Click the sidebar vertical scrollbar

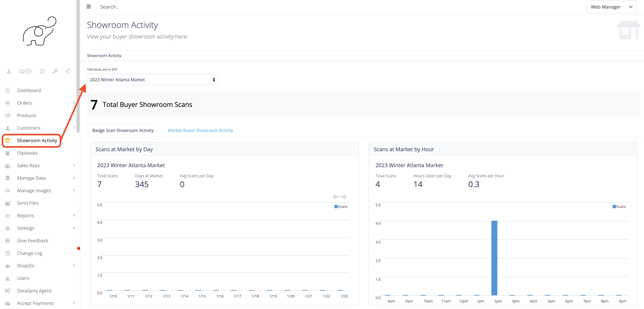(78, 66)
